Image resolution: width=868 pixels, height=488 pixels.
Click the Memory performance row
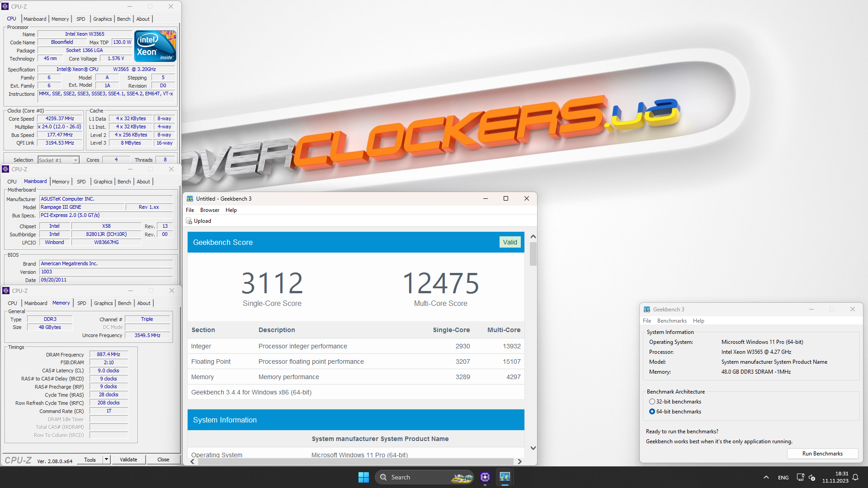pyautogui.click(x=356, y=377)
